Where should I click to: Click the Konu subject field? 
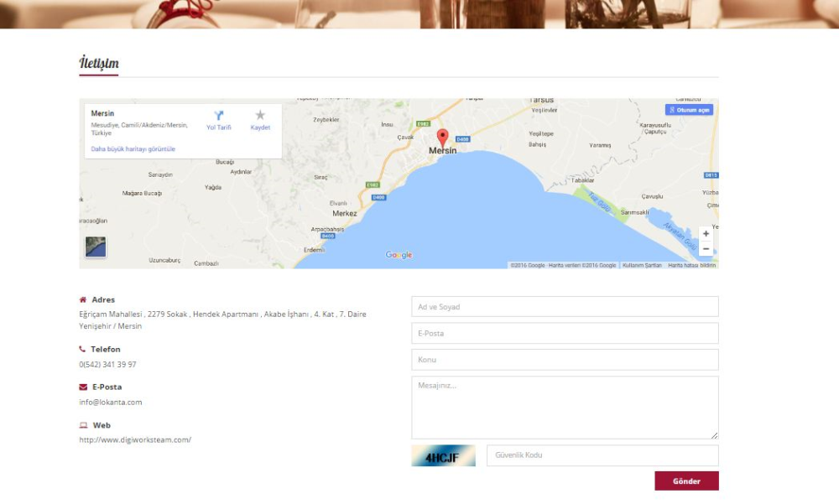click(x=565, y=360)
